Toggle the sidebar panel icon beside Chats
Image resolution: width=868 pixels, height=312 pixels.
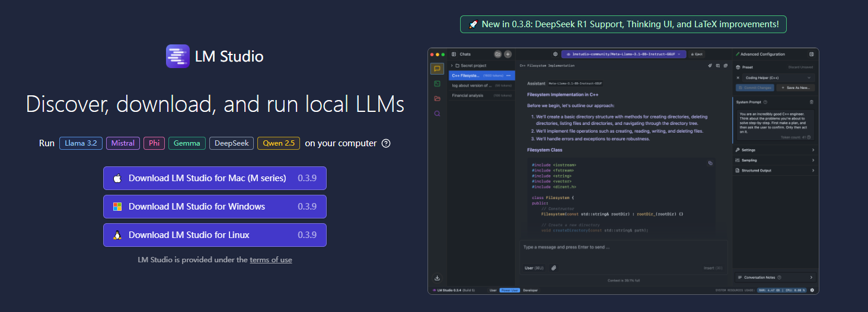click(454, 54)
